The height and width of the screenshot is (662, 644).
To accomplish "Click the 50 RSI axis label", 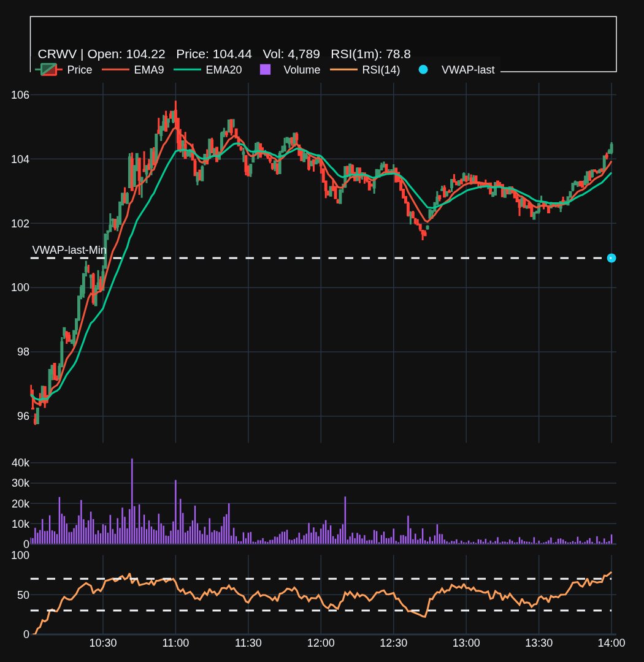I will click(23, 595).
